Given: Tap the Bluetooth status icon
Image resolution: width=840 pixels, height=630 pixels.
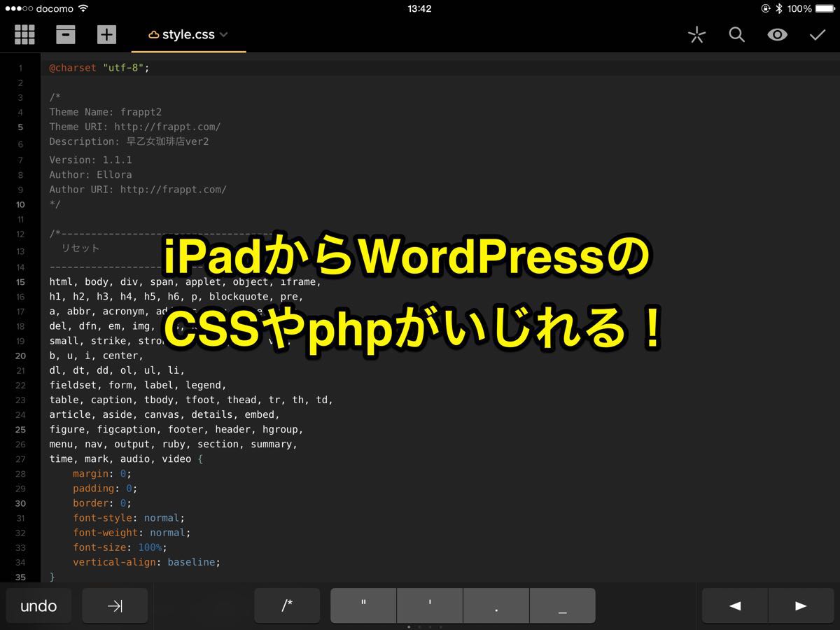Looking at the screenshot, I should pyautogui.click(x=778, y=8).
